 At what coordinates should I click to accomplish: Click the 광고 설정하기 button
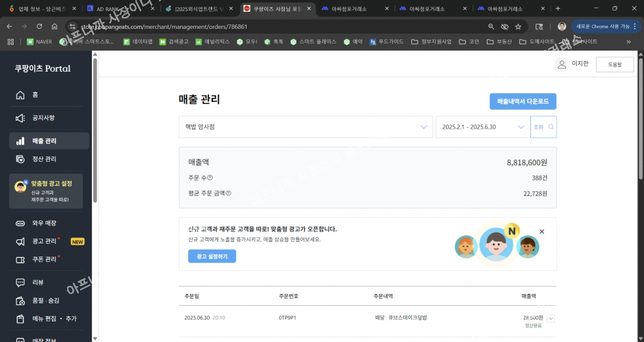point(212,256)
